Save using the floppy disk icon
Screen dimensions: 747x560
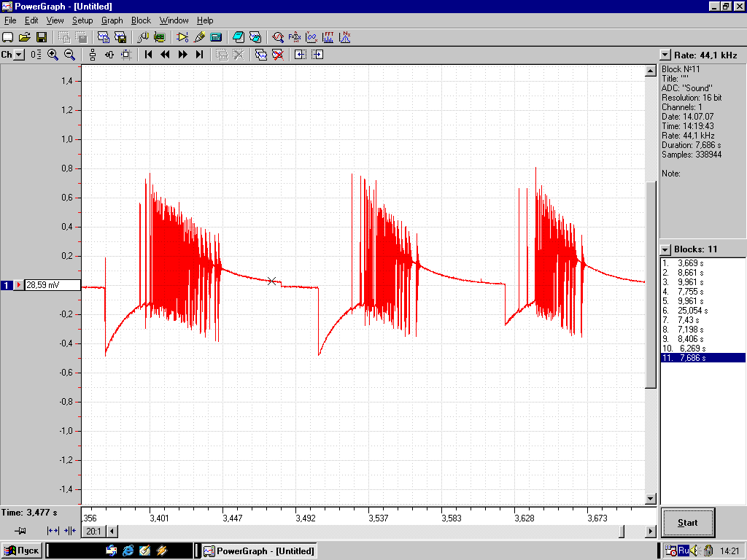[x=42, y=37]
